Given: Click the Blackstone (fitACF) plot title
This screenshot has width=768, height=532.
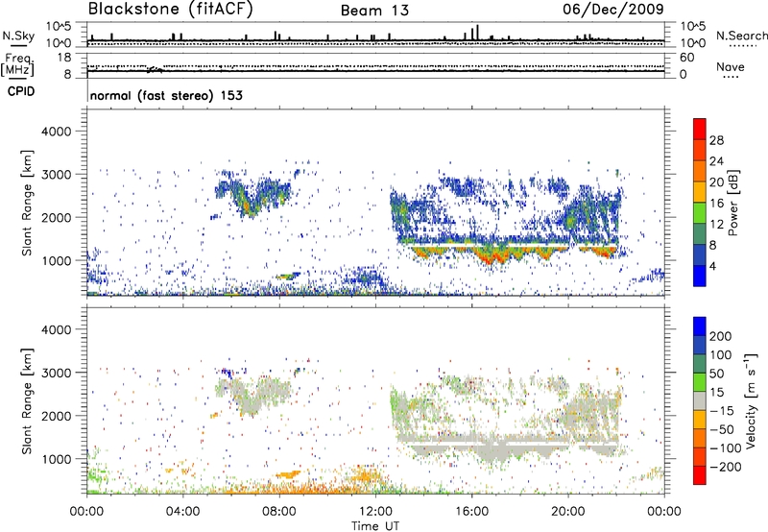Looking at the screenshot, I should 171,10.
